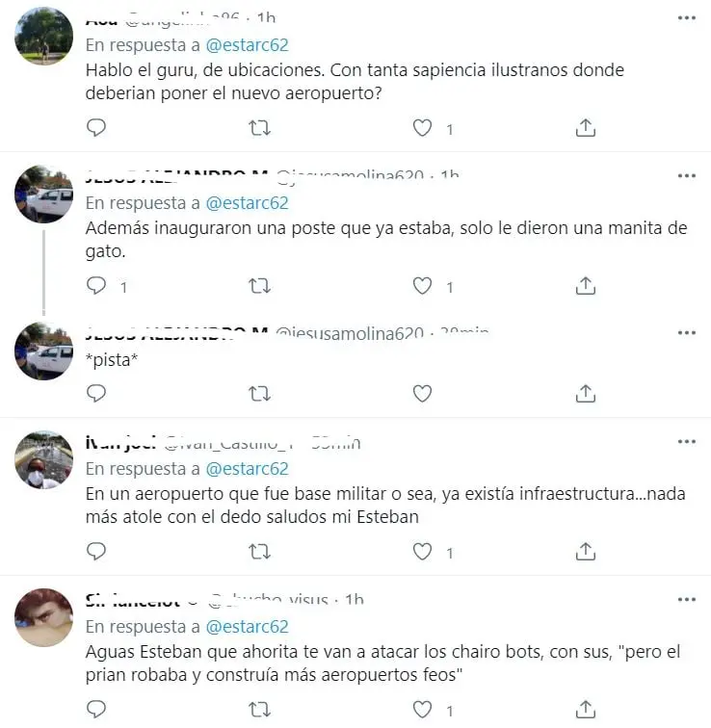The width and height of the screenshot is (711, 728).
Task: Retweet the "Hablo el guru" tweet
Action: point(259,128)
